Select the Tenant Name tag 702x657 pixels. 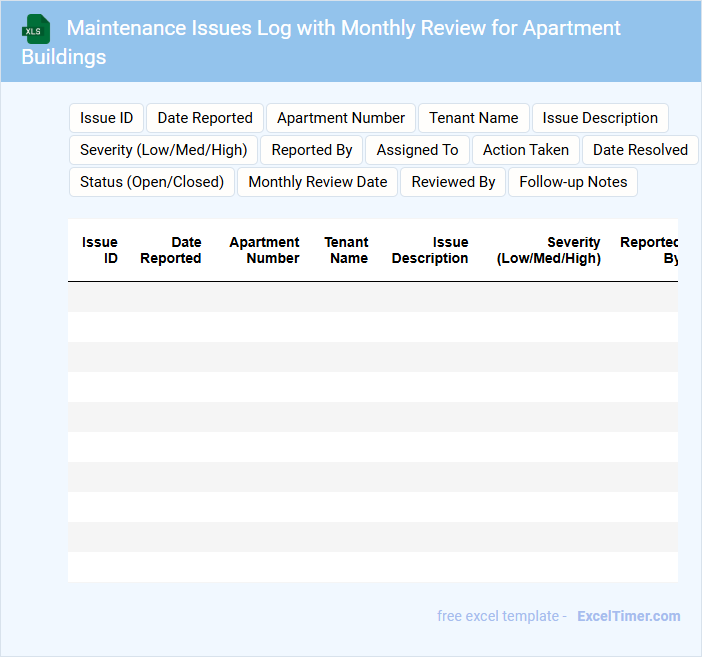coord(474,118)
